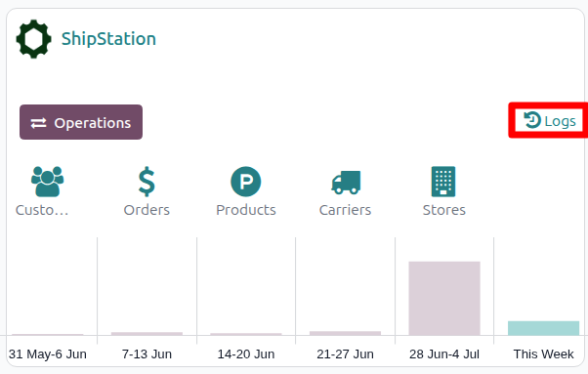This screenshot has height=374, width=588.
Task: Click the Carriers truck icon
Action: [346, 183]
